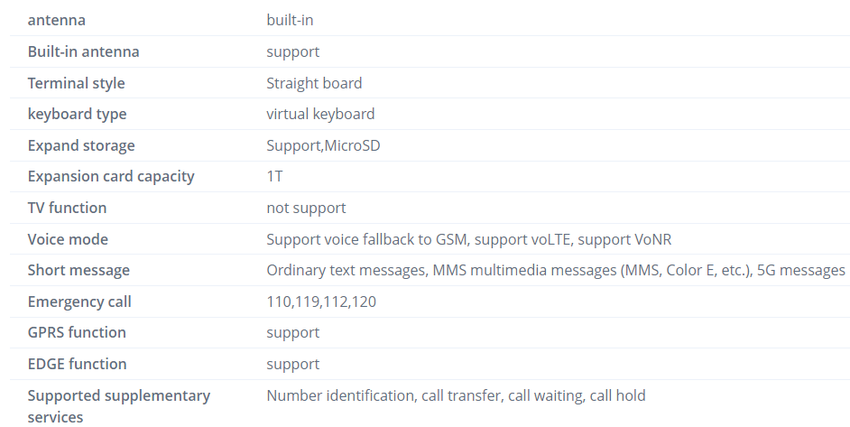850x427 pixels.
Task: Select the 'keyboard type' label
Action: pos(77,114)
